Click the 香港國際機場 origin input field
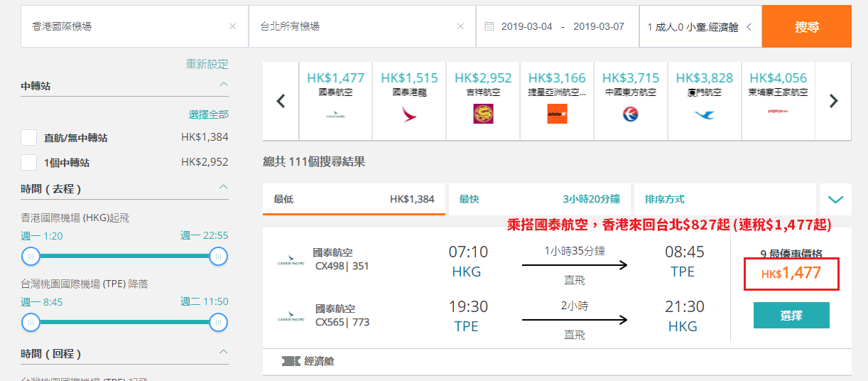The height and width of the screenshot is (381, 868). pos(135,26)
